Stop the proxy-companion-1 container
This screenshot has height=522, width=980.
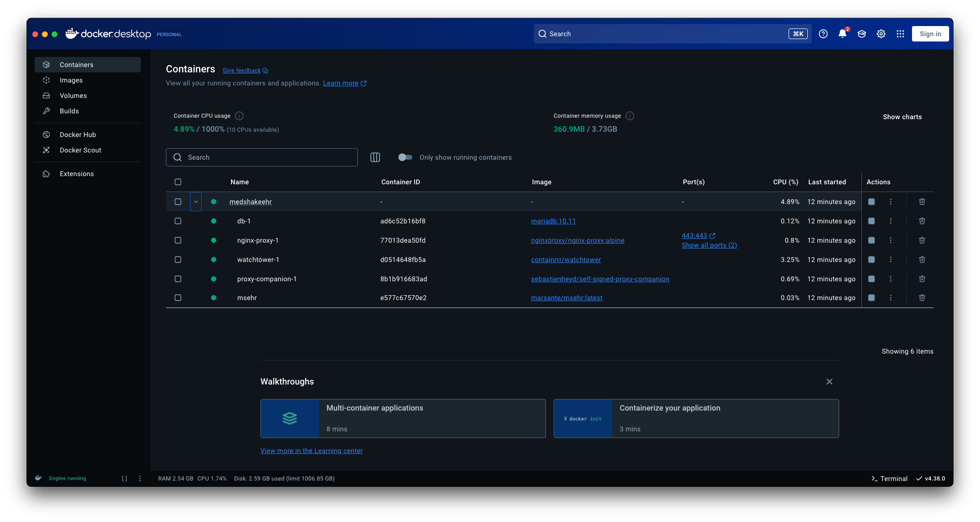tap(871, 279)
